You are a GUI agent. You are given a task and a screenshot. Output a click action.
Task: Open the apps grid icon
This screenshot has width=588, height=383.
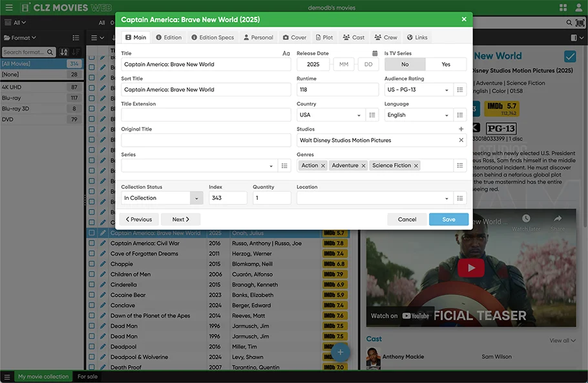pyautogui.click(x=563, y=8)
